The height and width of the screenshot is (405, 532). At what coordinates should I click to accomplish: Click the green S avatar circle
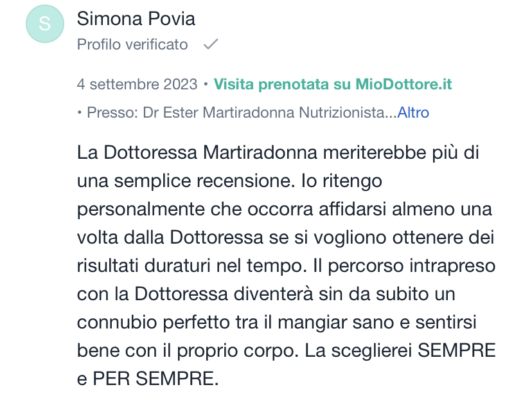[44, 24]
